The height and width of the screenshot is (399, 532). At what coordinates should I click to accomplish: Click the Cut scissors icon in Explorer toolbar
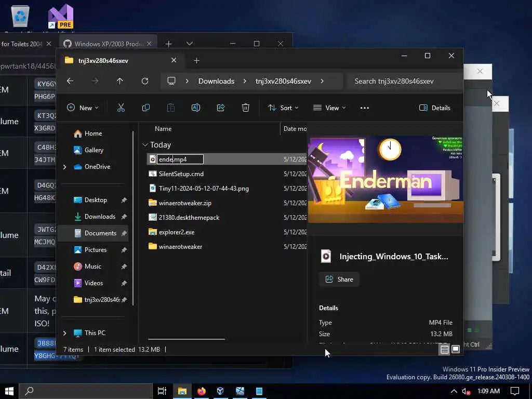point(121,108)
